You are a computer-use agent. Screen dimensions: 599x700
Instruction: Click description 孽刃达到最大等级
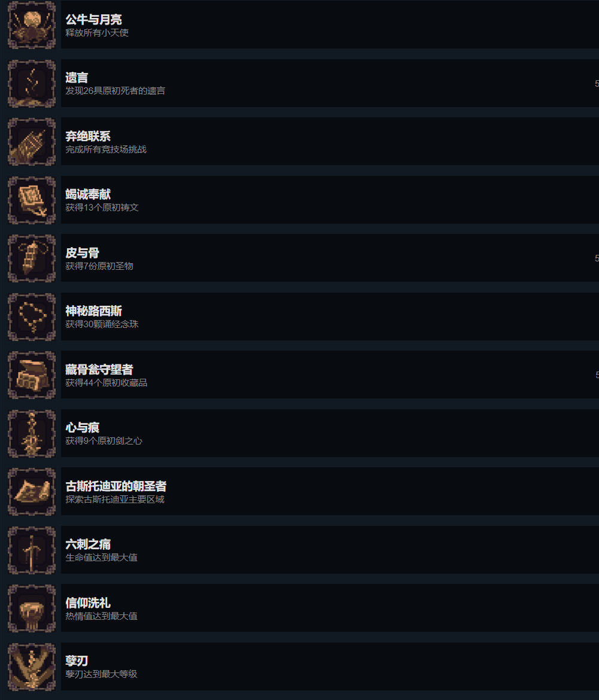(x=102, y=674)
